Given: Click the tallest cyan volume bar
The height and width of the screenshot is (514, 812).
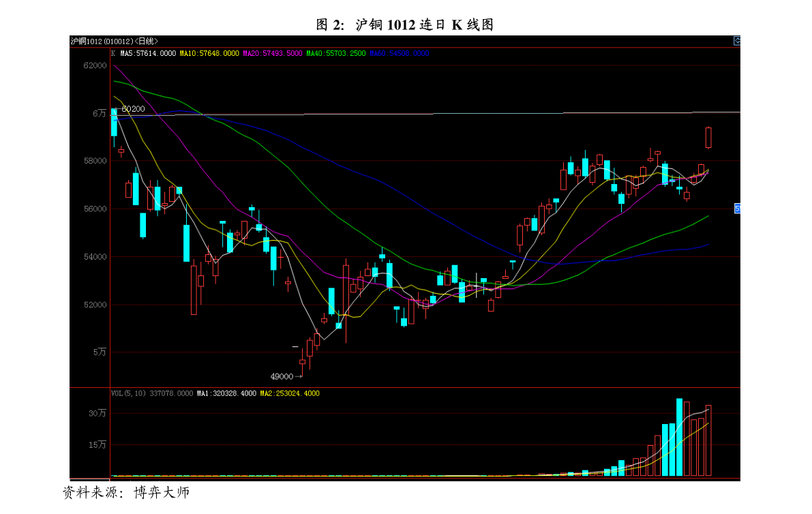Looking at the screenshot, I should [x=679, y=438].
